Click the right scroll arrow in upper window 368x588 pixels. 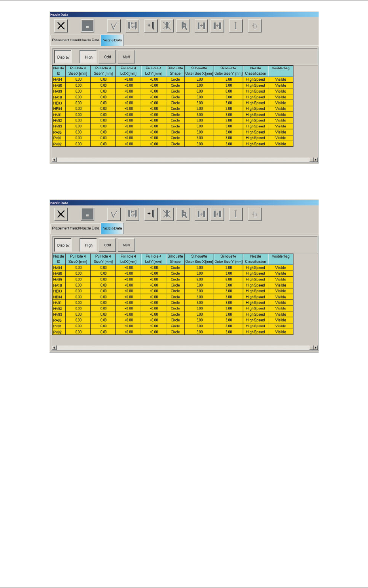point(315,160)
